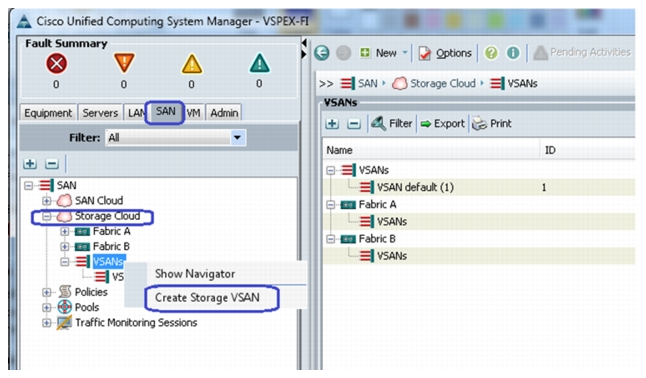Collapse the Fabric A row in the table
The image size is (646, 378).
[330, 205]
